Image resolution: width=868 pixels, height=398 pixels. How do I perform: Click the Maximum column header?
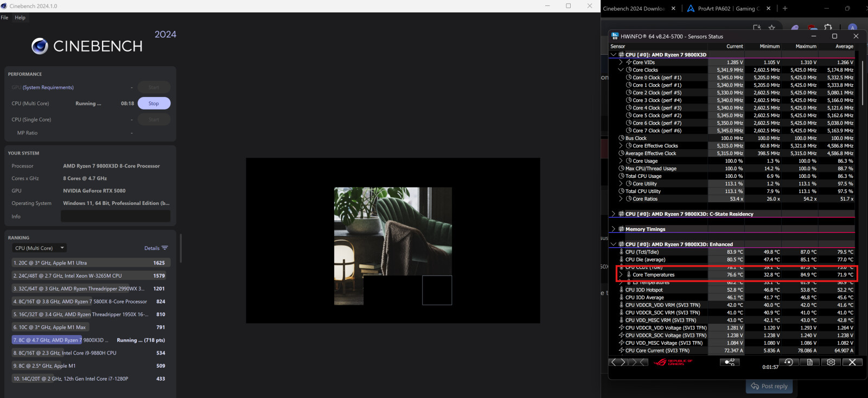pos(806,47)
